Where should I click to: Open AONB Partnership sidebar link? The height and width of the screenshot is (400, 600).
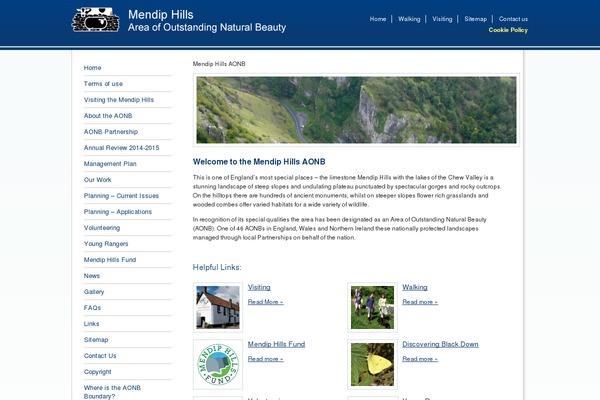[x=111, y=132]
